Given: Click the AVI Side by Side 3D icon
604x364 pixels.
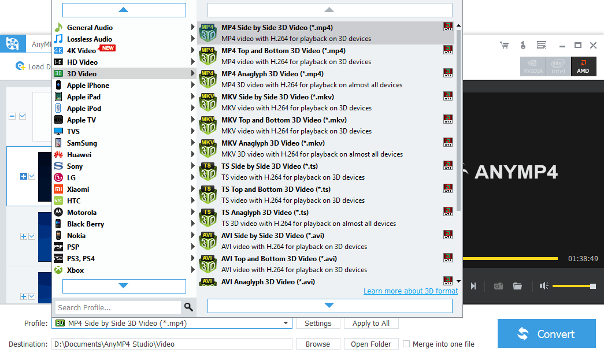Looking at the screenshot, I should click(208, 241).
